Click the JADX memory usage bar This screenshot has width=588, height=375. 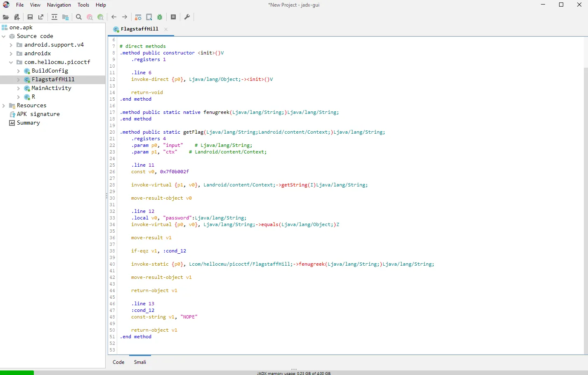(x=294, y=373)
